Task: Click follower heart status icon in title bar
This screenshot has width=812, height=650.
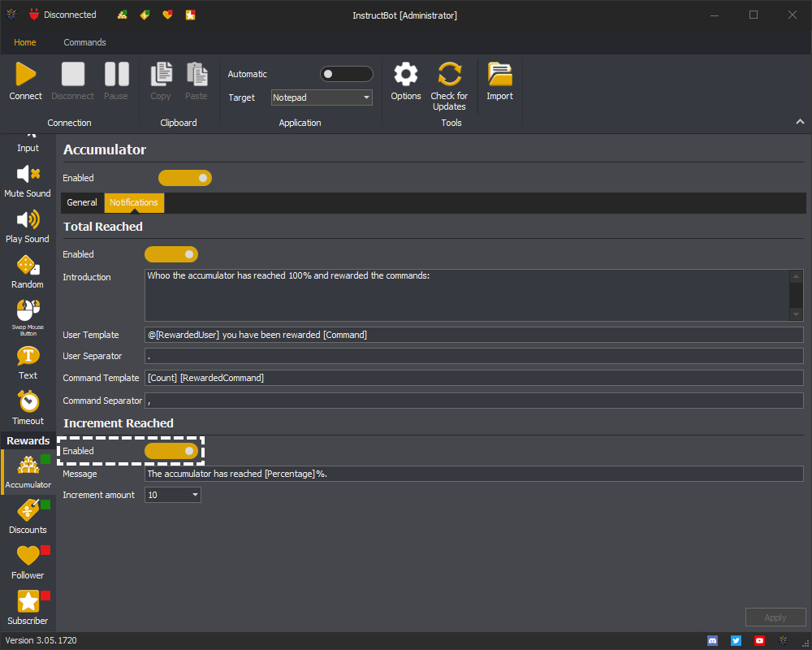Action: point(167,15)
